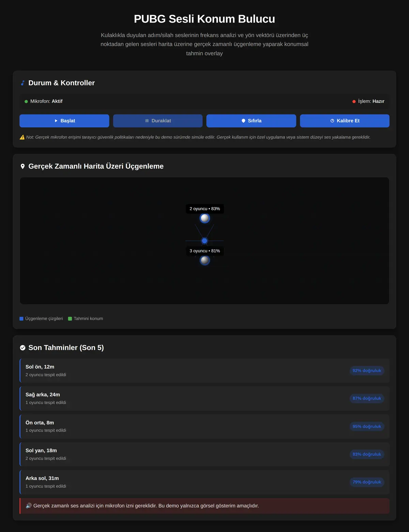Image resolution: width=409 pixels, height=532 pixels.
Task: Select the 3 oyuncu • 81% map marker
Action: (x=205, y=260)
